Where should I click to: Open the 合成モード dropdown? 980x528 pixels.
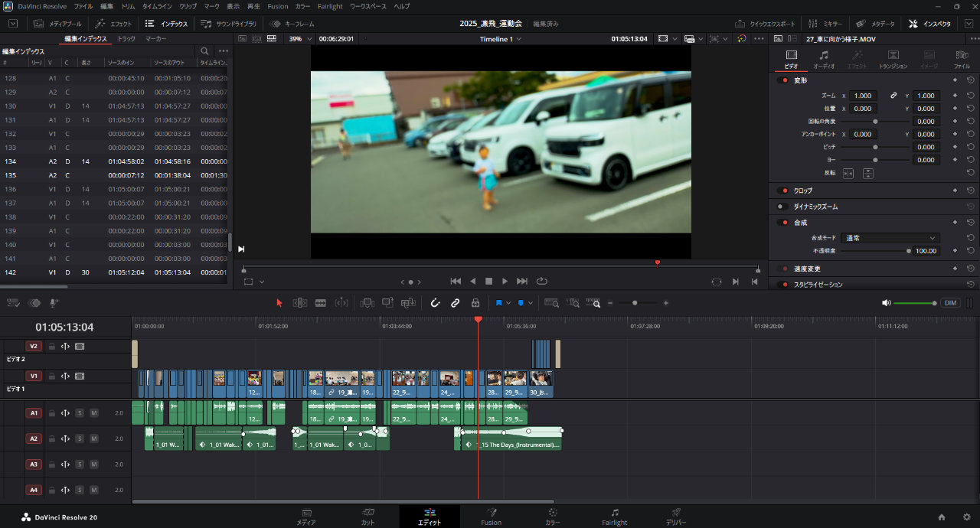tap(890, 238)
